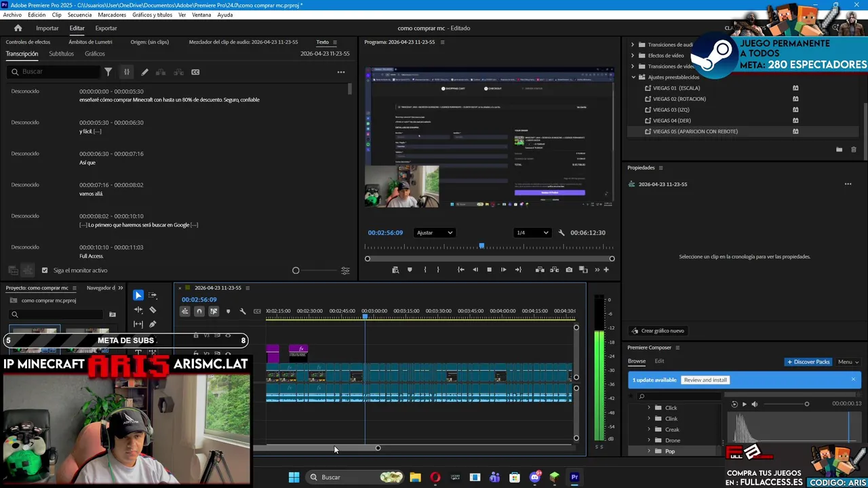This screenshot has height=488, width=868.
Task: Stop playback in the Program monitor
Action: (490, 270)
